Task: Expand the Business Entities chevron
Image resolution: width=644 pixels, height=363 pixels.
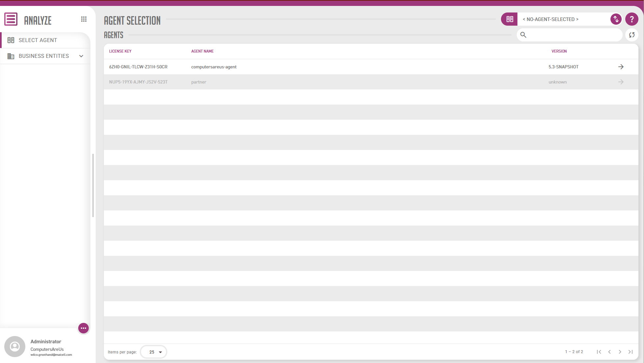Action: click(81, 56)
